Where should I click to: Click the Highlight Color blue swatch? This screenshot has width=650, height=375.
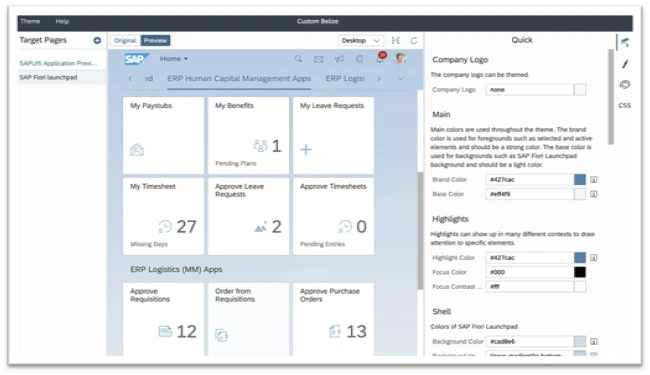580,258
